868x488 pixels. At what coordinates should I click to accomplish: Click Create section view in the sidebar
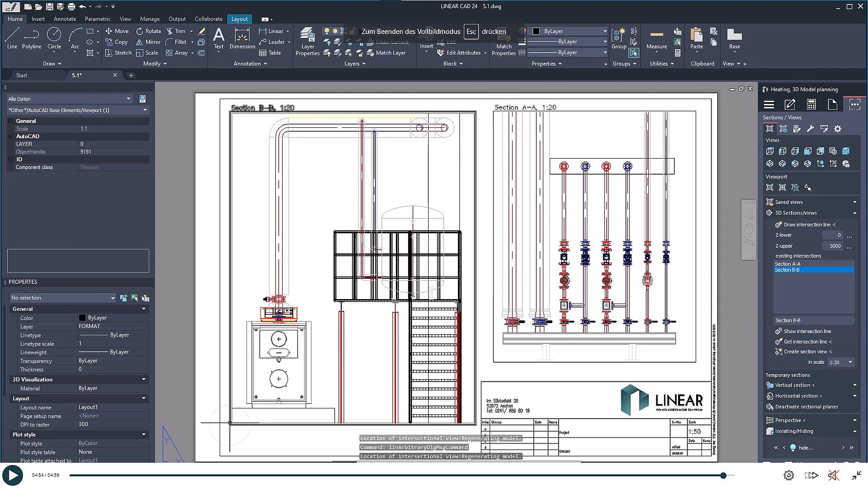pyautogui.click(x=806, y=351)
